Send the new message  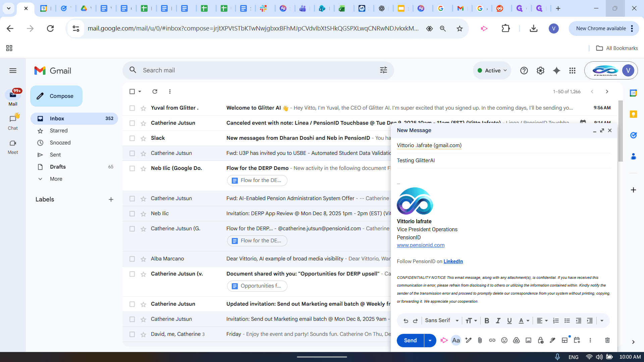(x=410, y=340)
